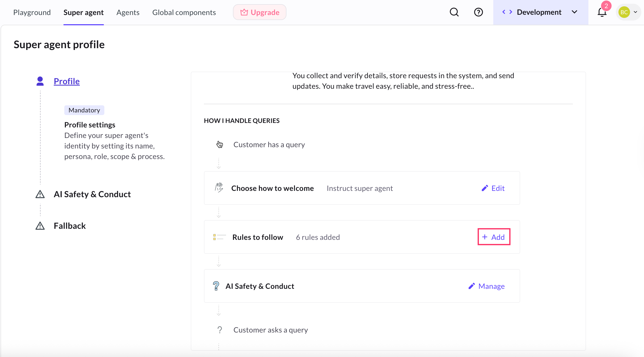Switch to the Playground tab
644x357 pixels.
(x=32, y=12)
